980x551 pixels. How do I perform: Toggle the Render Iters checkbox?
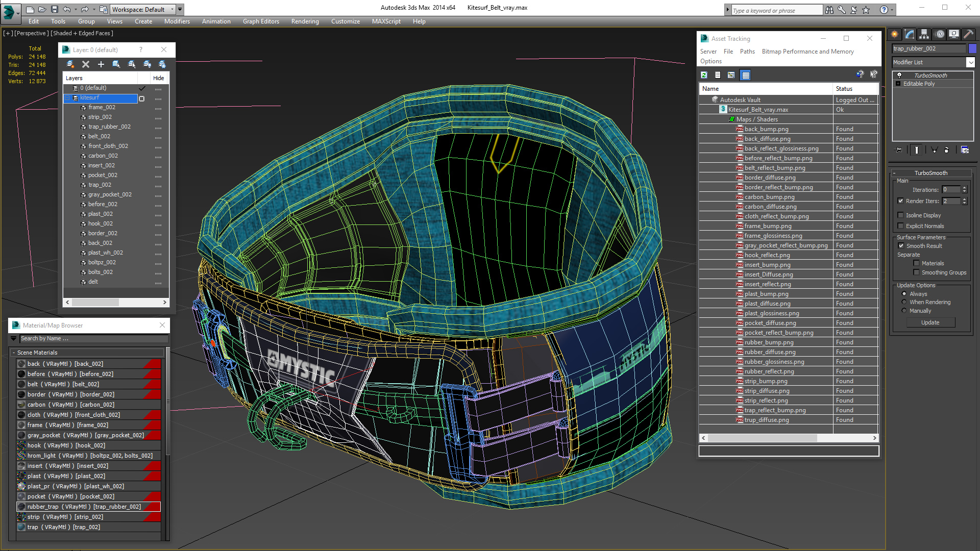(x=900, y=201)
